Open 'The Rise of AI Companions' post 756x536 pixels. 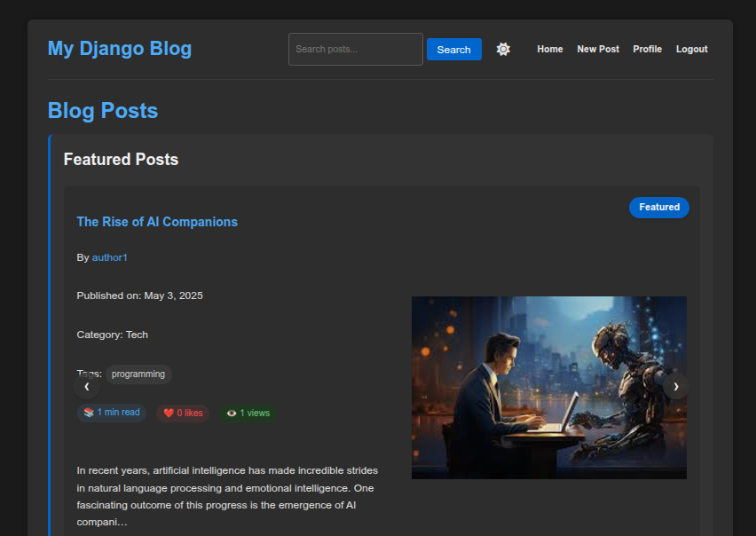tap(157, 221)
